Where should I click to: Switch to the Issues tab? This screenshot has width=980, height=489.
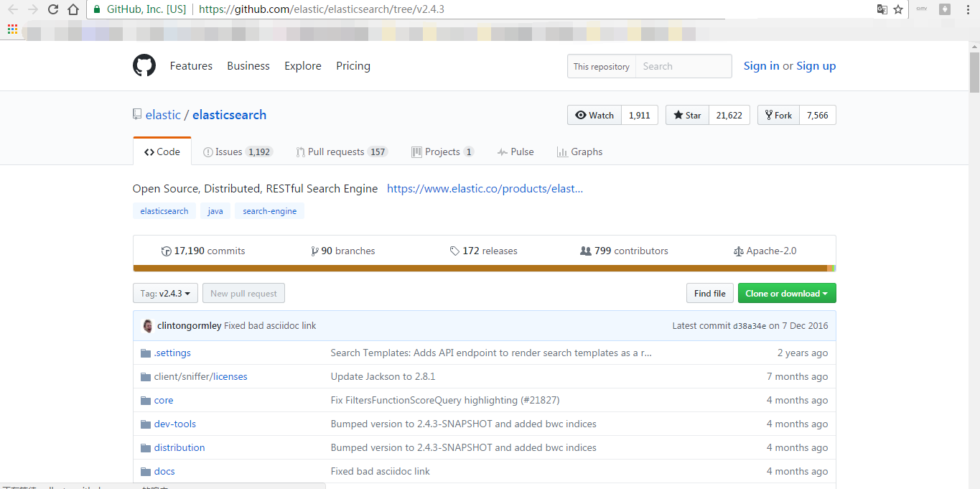coord(237,152)
